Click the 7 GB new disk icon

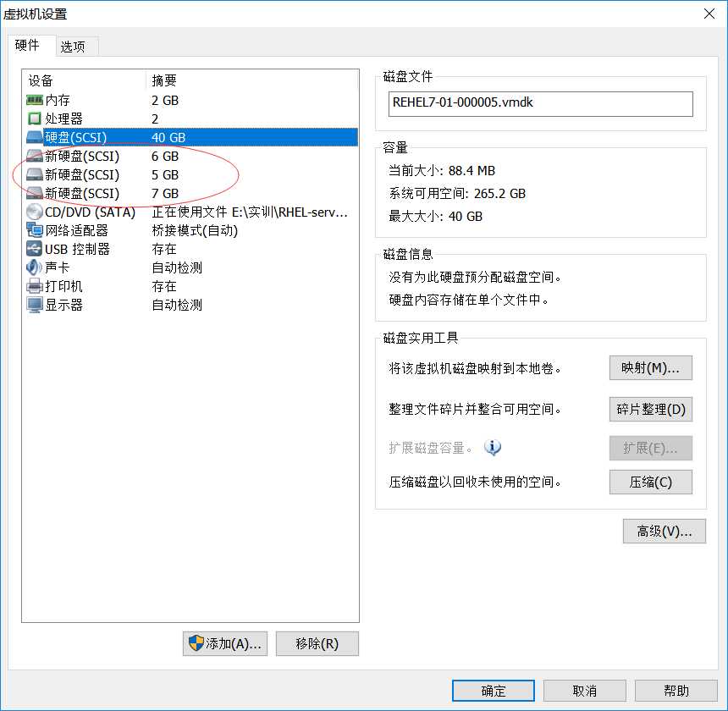tap(35, 193)
